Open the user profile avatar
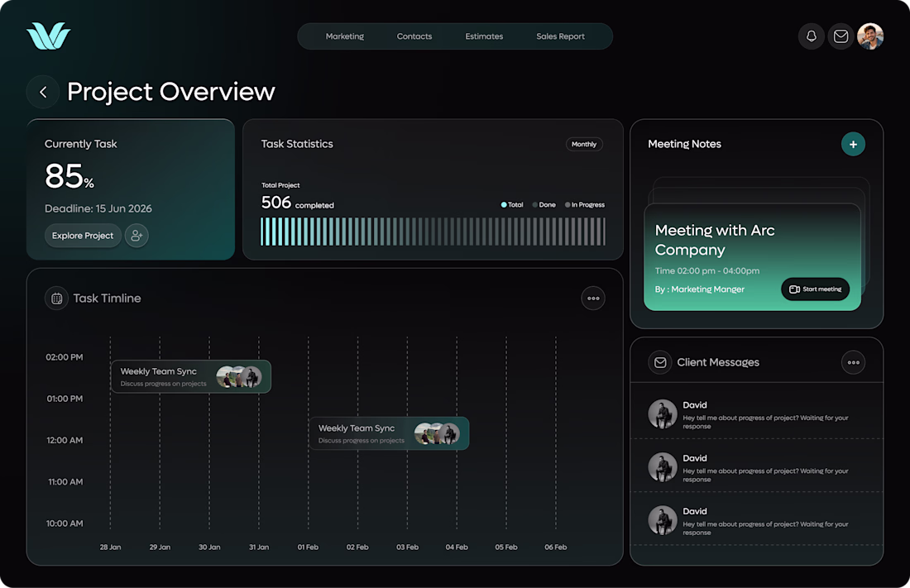Screen dimensions: 910x588 point(870,36)
